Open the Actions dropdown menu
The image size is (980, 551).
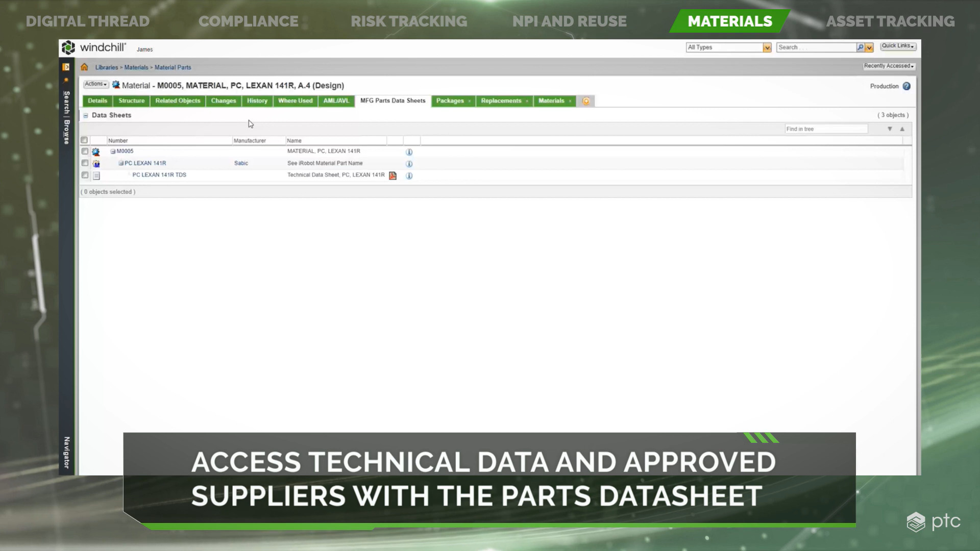tap(96, 84)
